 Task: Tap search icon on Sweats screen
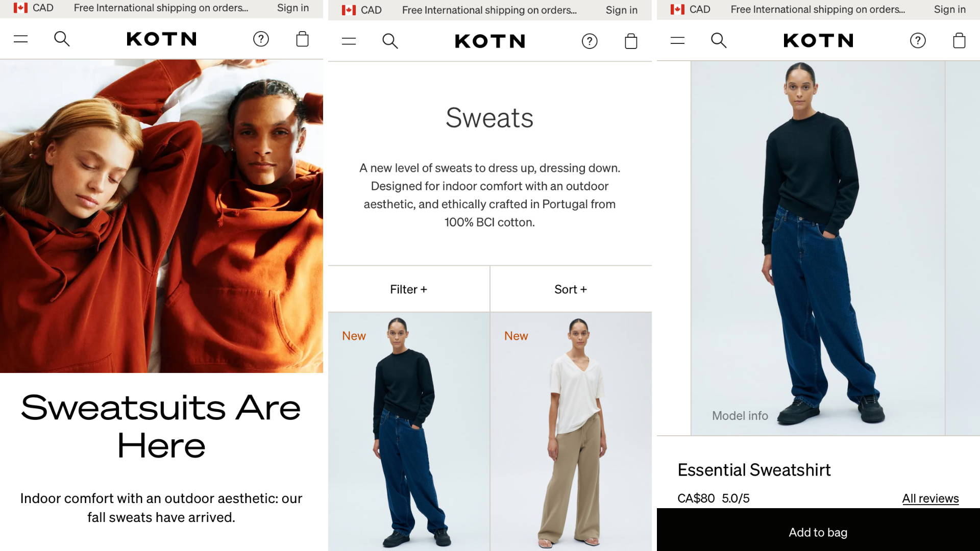[390, 41]
